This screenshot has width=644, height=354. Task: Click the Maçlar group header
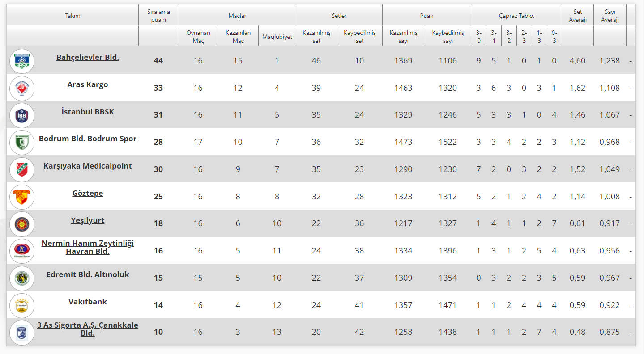(x=237, y=16)
